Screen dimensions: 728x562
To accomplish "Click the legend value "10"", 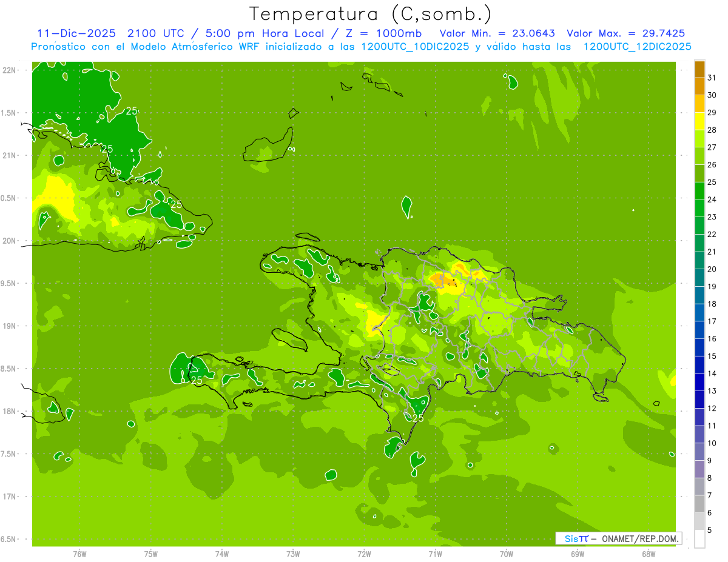I will [712, 443].
